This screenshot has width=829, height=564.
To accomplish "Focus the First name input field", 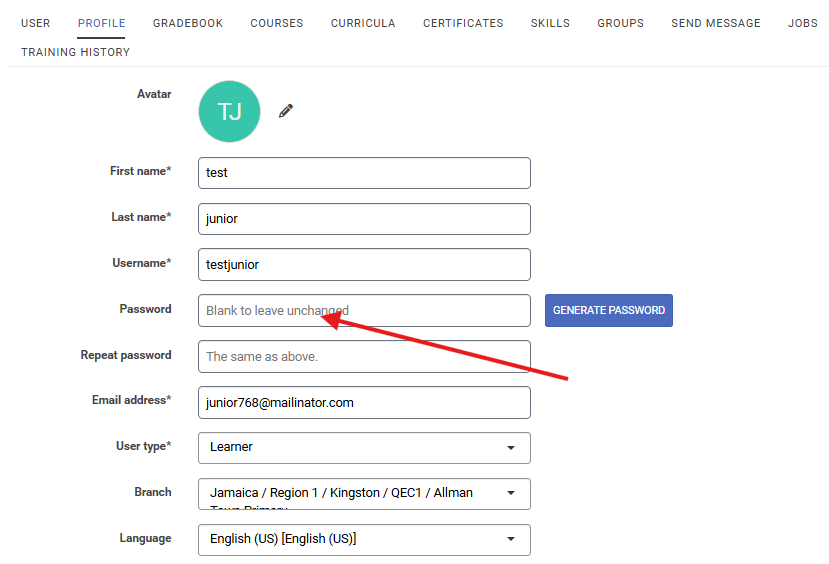I will pyautogui.click(x=364, y=173).
